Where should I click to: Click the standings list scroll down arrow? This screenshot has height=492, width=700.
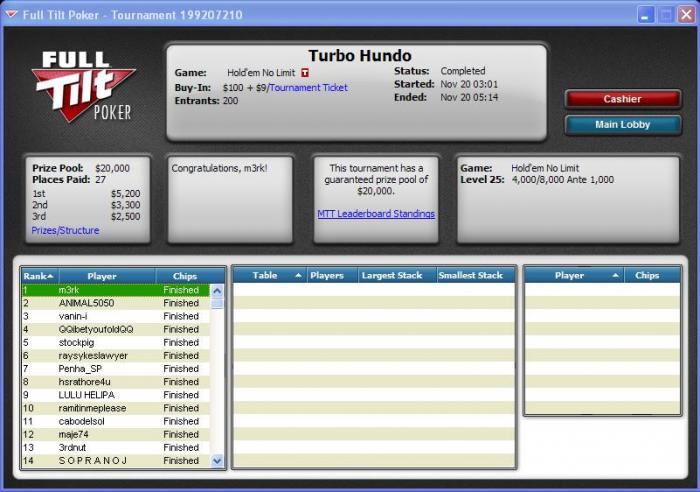(217, 460)
